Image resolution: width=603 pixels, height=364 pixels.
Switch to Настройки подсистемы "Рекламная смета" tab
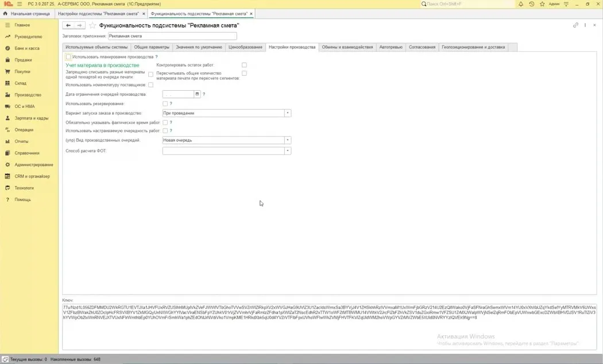coord(98,13)
